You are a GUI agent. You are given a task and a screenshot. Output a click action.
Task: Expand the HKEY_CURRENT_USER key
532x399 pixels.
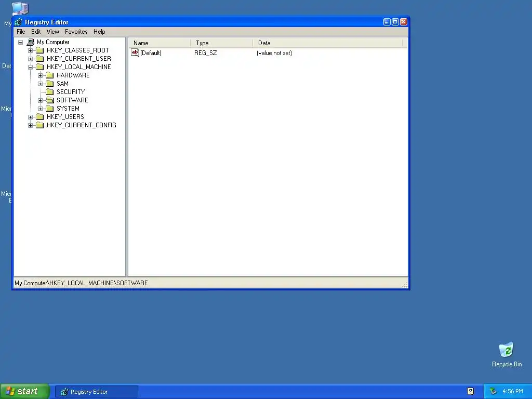(x=31, y=59)
